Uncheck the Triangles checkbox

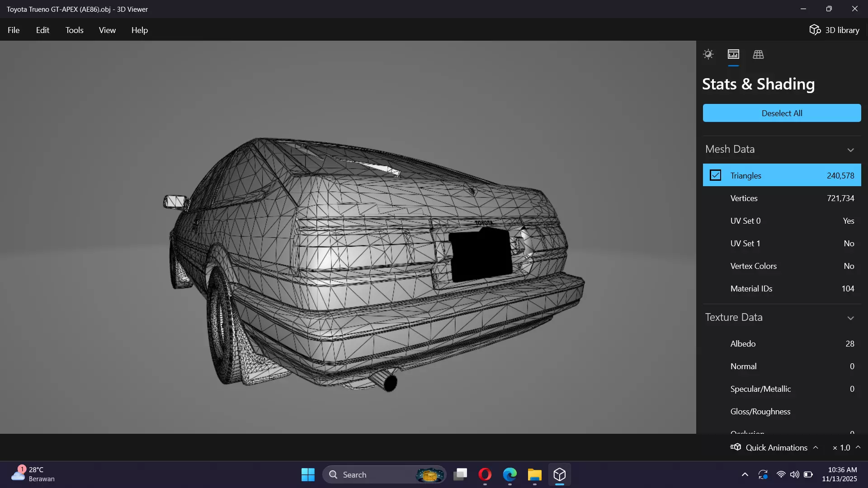click(715, 175)
